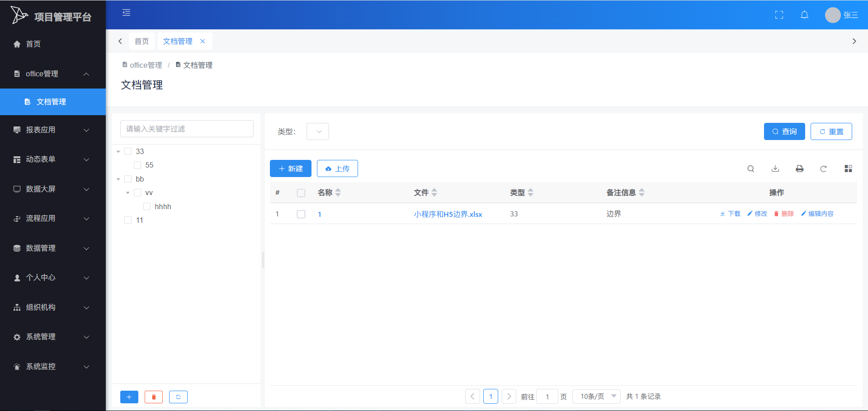Click 修改 in row 1
Viewport: 868px width, 411px height.
tap(757, 214)
